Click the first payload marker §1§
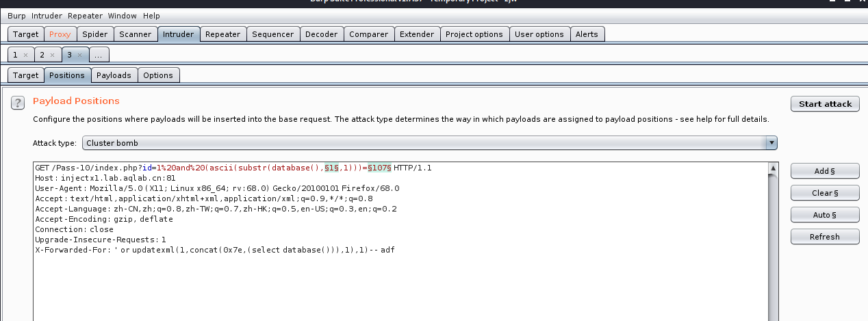 (x=331, y=168)
